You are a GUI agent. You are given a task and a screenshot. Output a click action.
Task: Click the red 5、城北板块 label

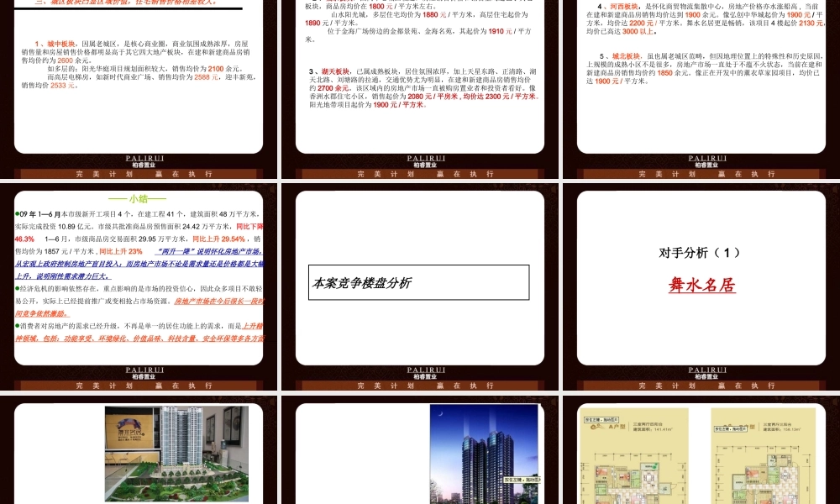(620, 56)
